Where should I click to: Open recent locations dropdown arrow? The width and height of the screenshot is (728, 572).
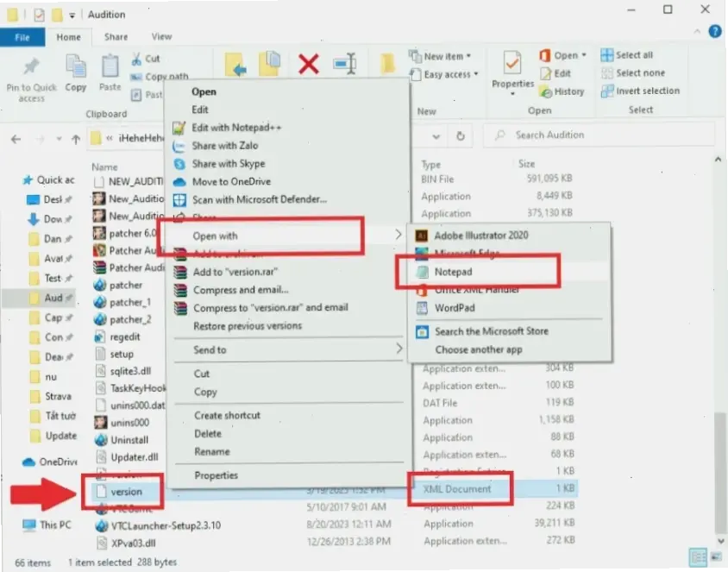tap(59, 139)
